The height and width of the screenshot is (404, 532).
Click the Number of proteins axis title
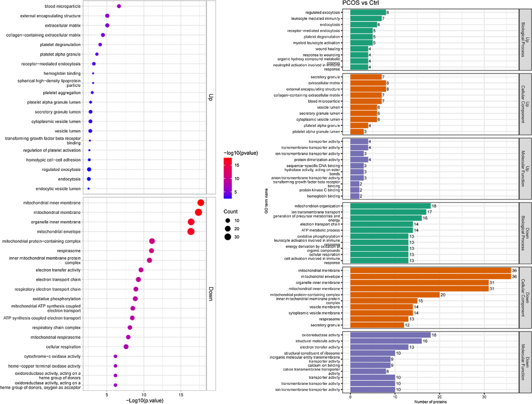coord(433,400)
